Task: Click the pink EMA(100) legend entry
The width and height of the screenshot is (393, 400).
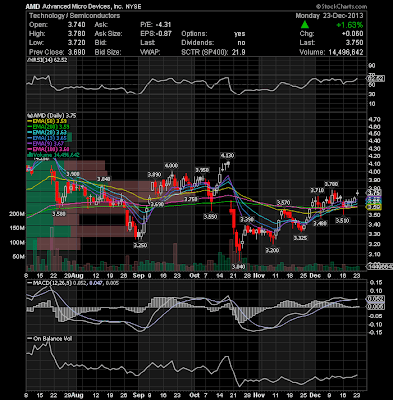Action: 48,149
